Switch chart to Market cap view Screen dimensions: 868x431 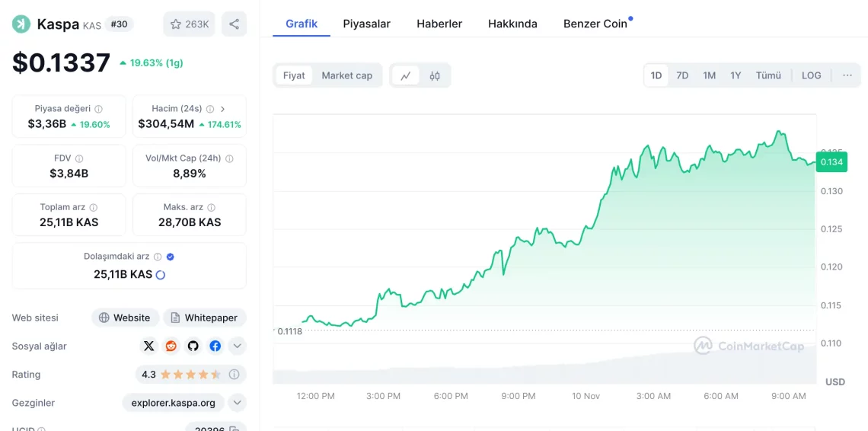pyautogui.click(x=347, y=75)
